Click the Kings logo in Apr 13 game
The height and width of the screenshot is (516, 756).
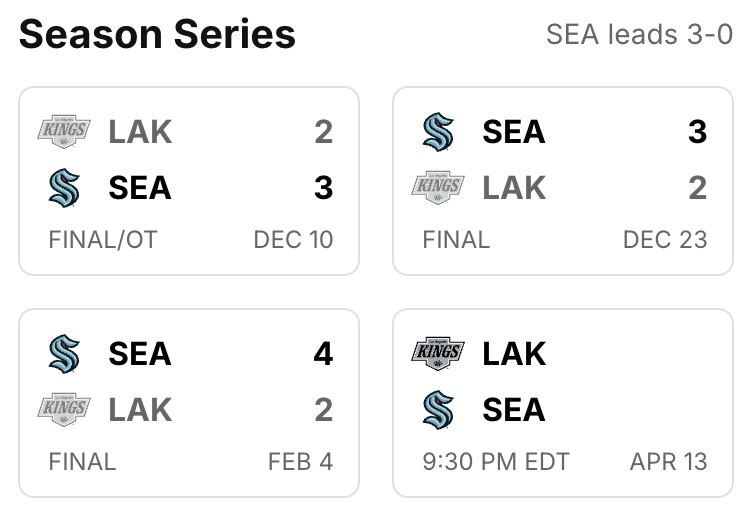tap(438, 353)
